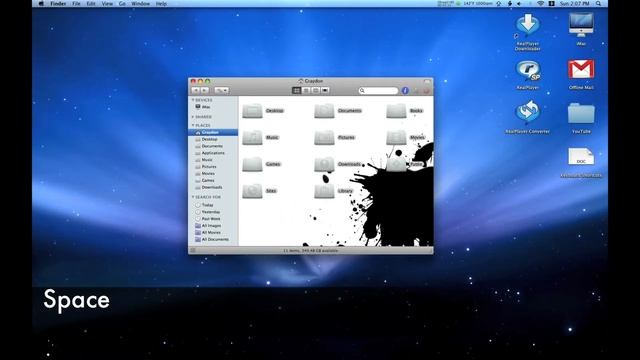
Task: Open the Action gear dropdown in toolbar
Action: coord(222,91)
